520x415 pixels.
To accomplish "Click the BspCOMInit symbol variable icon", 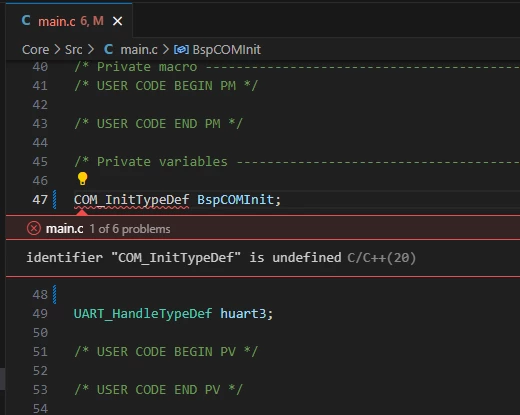I will (181, 50).
